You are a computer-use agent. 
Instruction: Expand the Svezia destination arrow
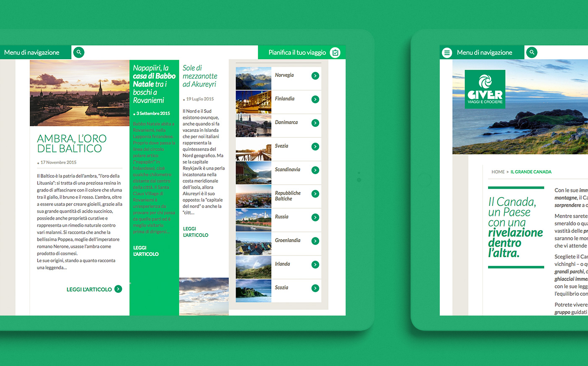(x=315, y=146)
